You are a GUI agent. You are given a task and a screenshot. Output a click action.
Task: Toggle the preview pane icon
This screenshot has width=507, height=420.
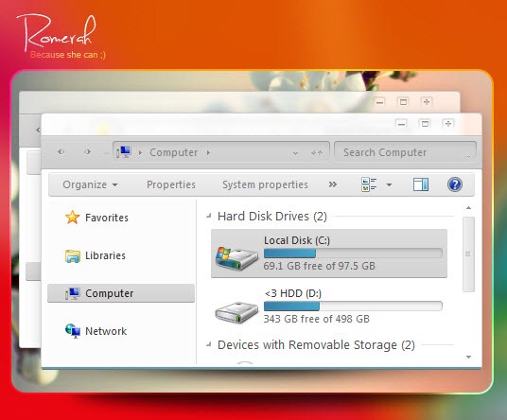421,184
